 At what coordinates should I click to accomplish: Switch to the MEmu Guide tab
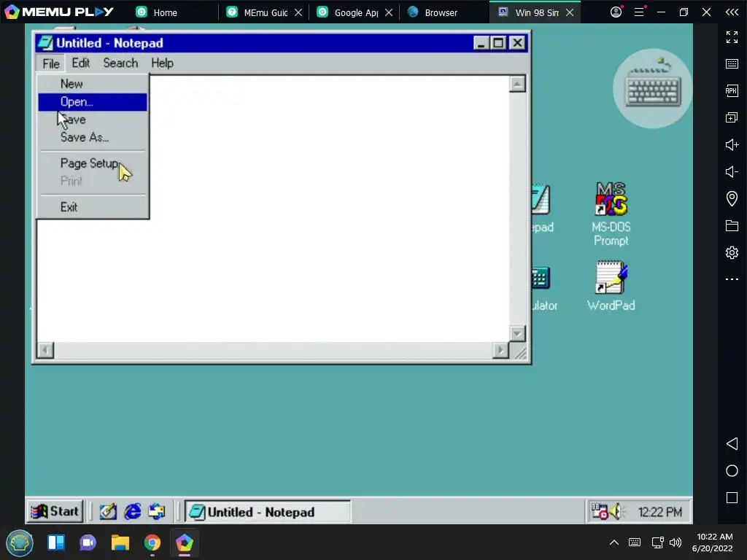click(x=258, y=12)
